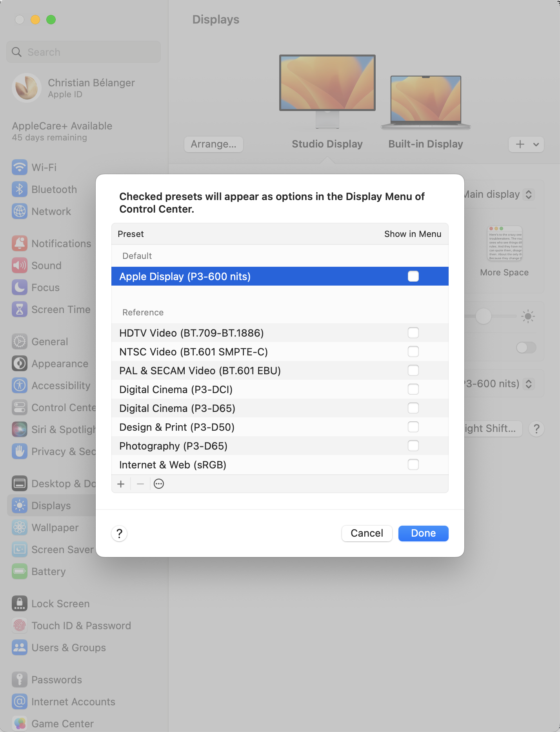The image size is (560, 732).
Task: Expand the add display plus dropdown
Action: coord(526,144)
